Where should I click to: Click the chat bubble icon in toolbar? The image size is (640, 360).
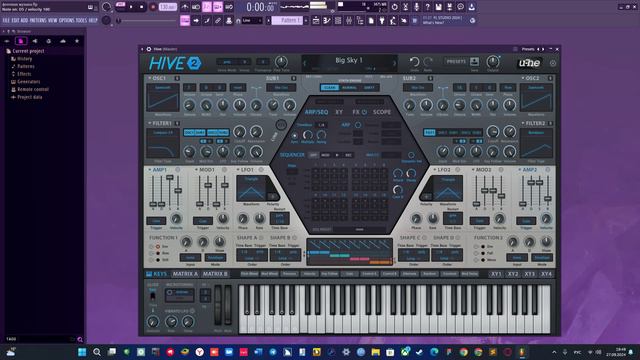pos(460,7)
